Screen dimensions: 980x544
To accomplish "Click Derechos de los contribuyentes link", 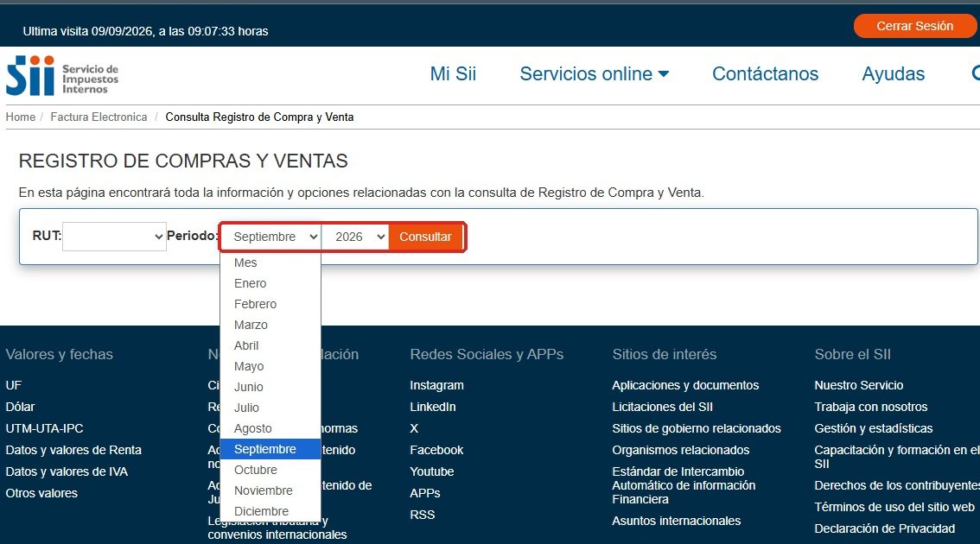I will (896, 485).
